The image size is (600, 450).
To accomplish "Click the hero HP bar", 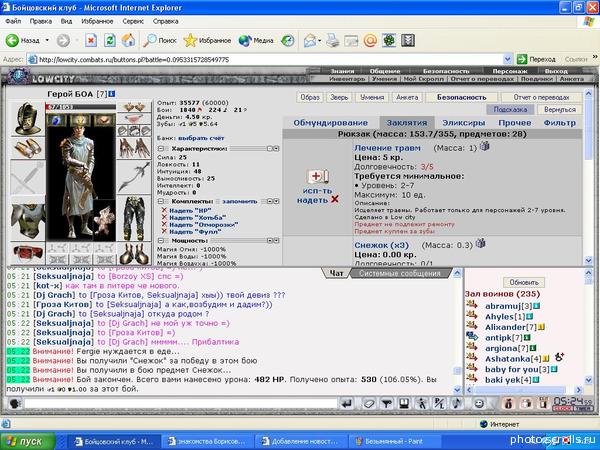I will 80,107.
